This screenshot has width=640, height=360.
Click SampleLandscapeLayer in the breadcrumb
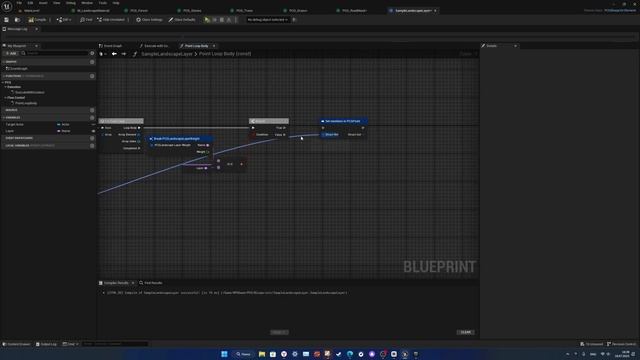pyautogui.click(x=167, y=54)
